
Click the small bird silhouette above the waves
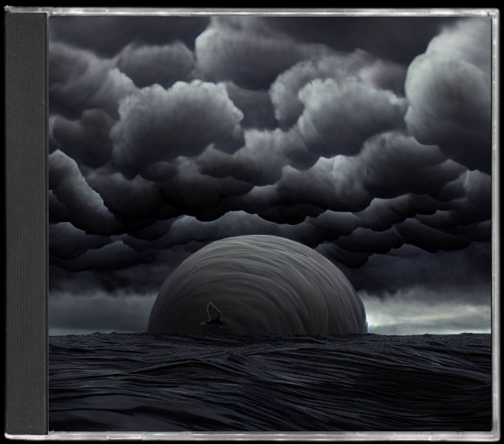(214, 315)
